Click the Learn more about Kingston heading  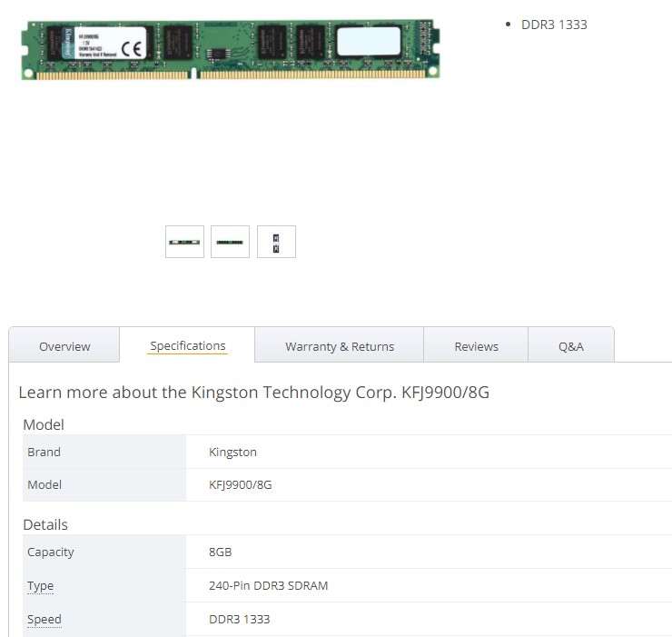[x=253, y=392]
